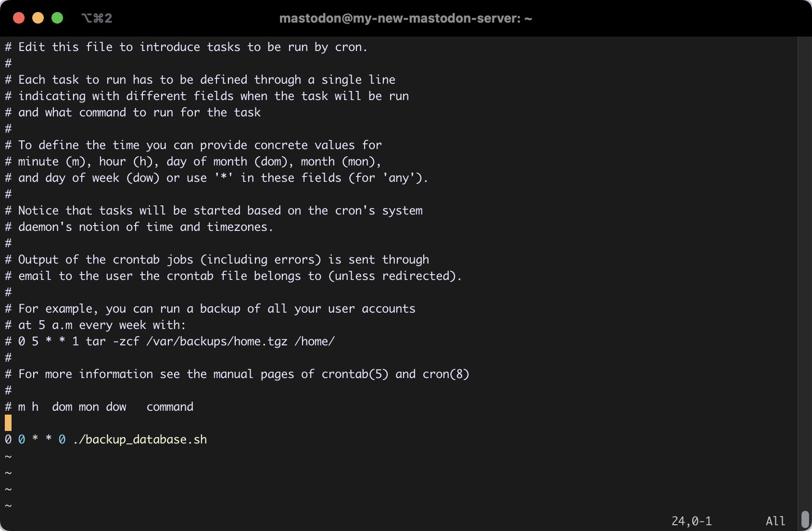The height and width of the screenshot is (531, 812).
Task: Click the first tilde empty-line marker
Action: click(8, 456)
